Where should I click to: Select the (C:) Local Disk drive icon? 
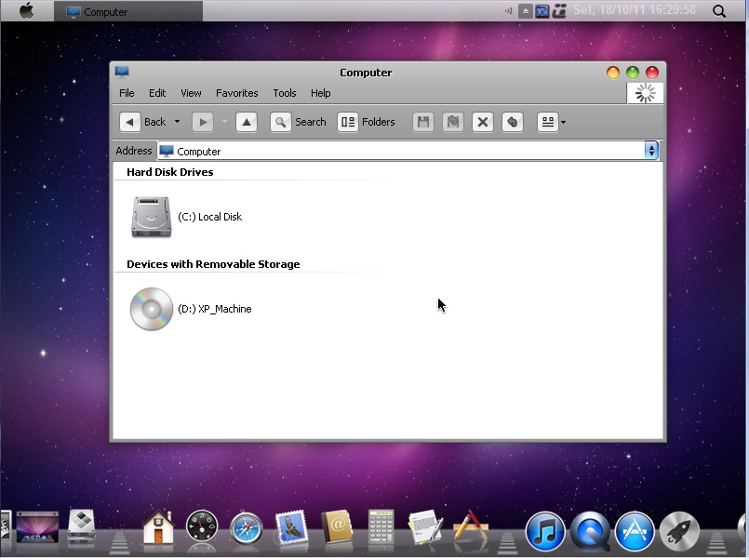point(152,218)
